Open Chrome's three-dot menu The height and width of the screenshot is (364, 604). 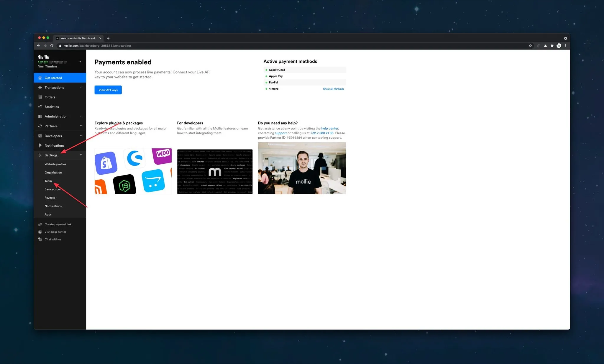click(x=565, y=46)
